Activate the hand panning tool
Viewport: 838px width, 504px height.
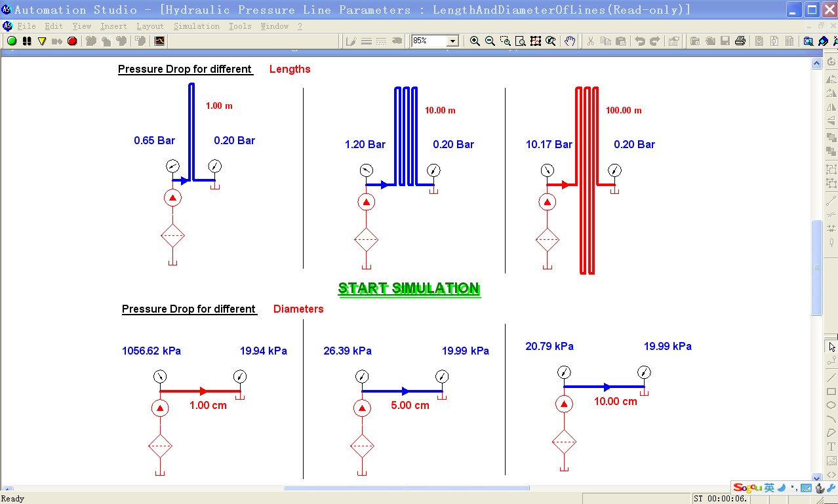tap(570, 41)
